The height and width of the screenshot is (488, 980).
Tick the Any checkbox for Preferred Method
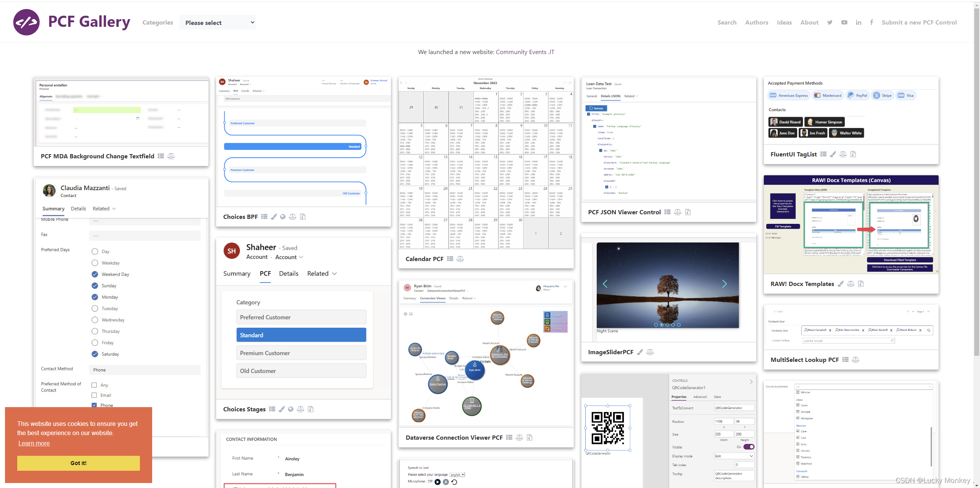94,385
